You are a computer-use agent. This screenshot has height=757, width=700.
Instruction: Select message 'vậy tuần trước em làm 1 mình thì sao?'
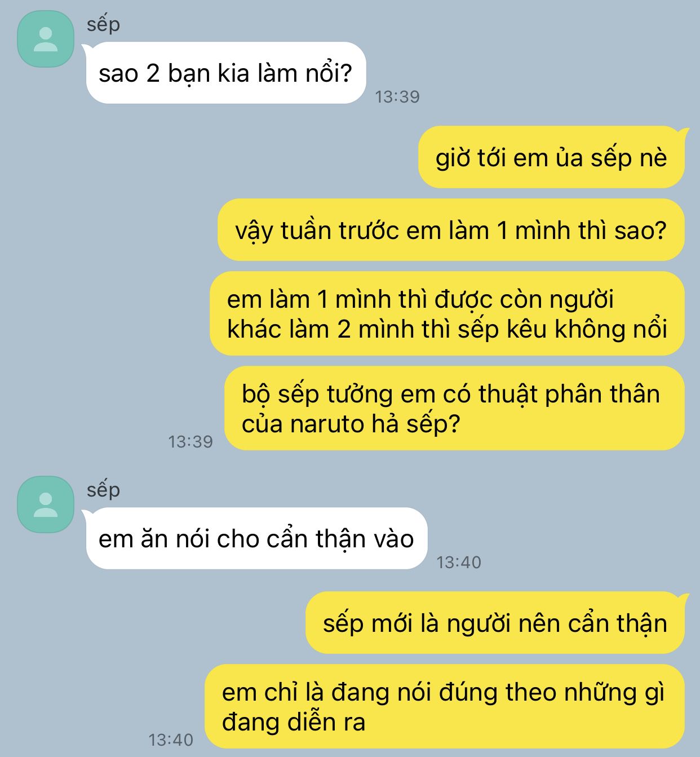click(x=451, y=230)
